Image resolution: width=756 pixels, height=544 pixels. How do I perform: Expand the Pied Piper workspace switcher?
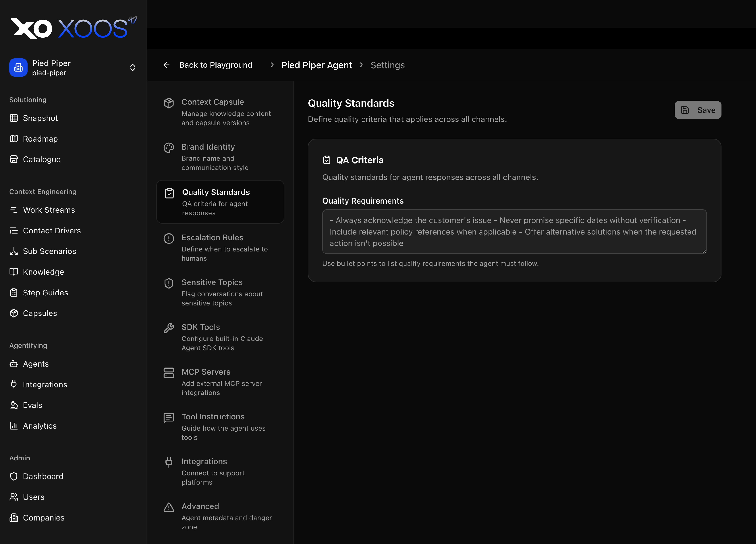point(132,68)
